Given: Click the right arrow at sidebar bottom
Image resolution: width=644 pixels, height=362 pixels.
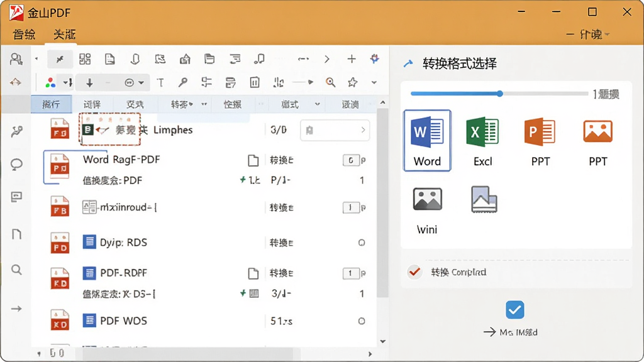Looking at the screenshot, I should (x=16, y=309).
